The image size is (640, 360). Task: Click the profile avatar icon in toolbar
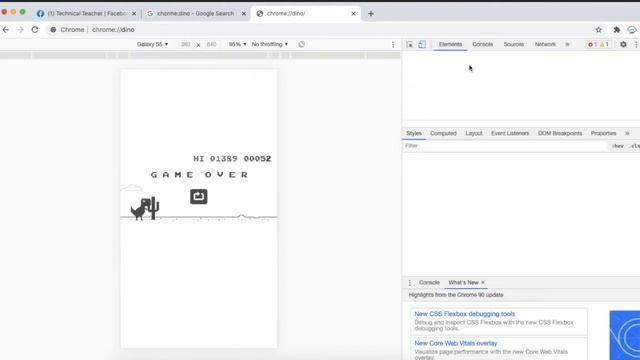632,29
